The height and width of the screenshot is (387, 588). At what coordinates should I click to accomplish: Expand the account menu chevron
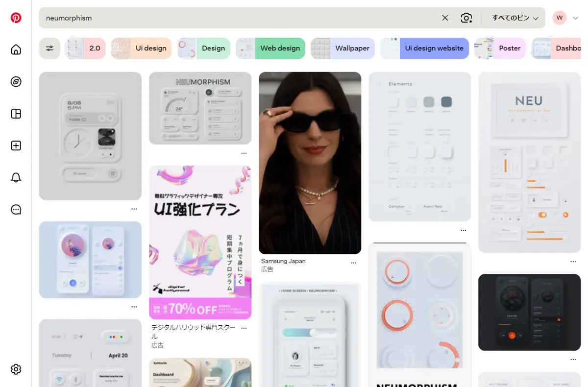[575, 18]
